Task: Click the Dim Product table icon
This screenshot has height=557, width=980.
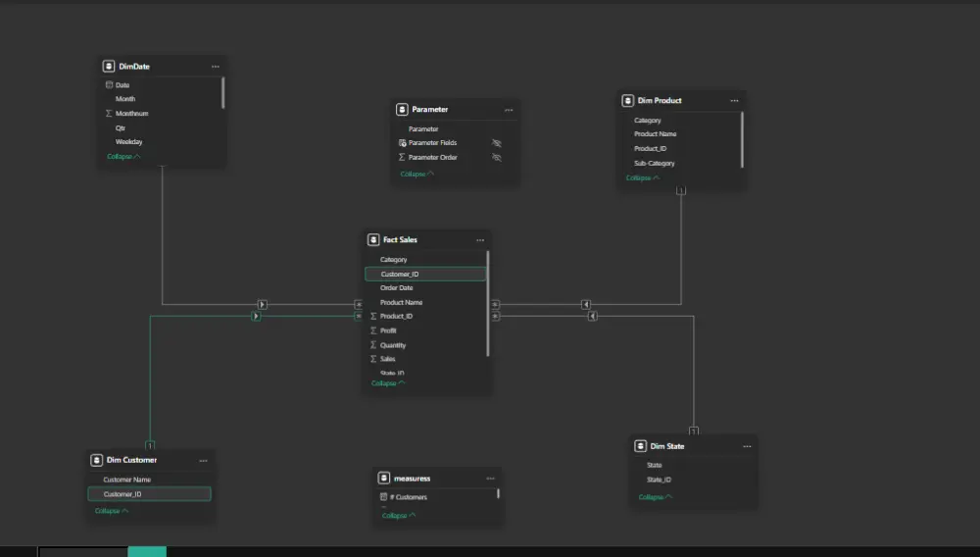Action: (627, 101)
